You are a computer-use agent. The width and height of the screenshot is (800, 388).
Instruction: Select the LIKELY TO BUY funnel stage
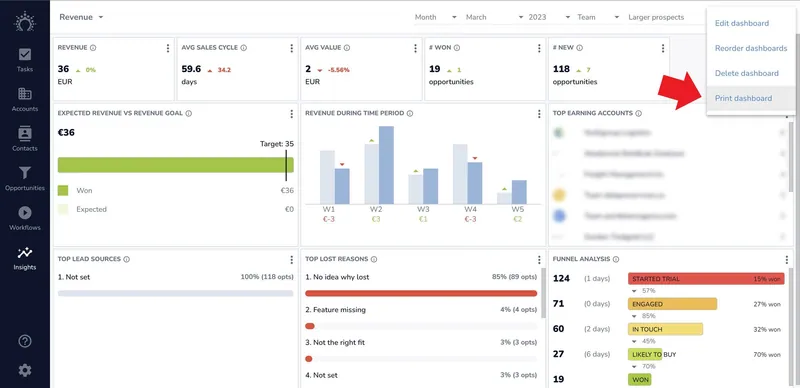click(645, 354)
